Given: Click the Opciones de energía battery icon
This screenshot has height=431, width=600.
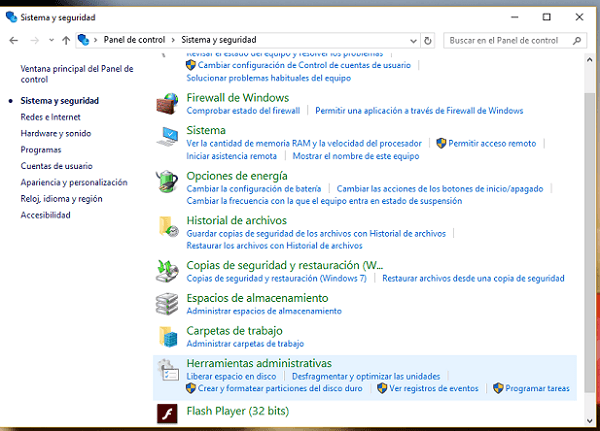Looking at the screenshot, I should pos(167,181).
